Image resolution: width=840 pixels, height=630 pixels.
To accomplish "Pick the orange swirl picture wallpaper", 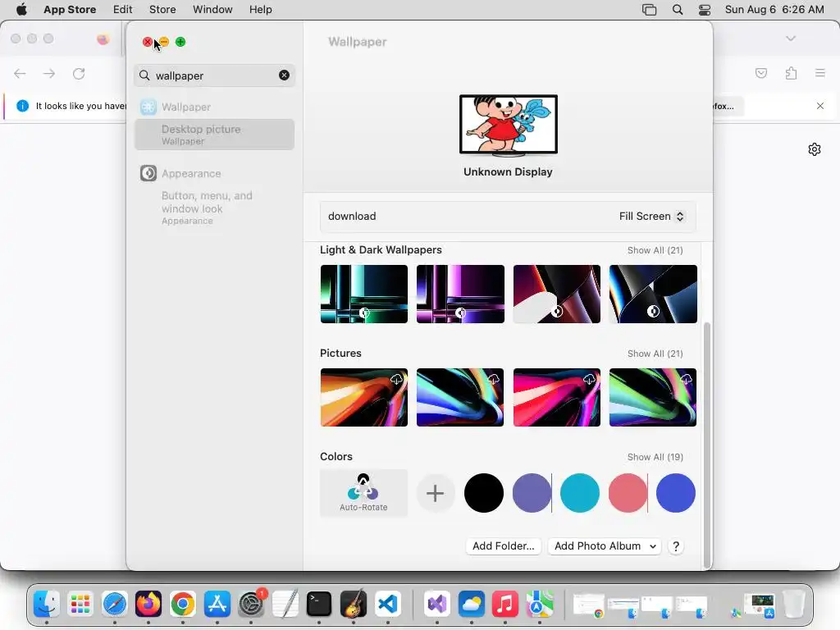I will pyautogui.click(x=363, y=398).
